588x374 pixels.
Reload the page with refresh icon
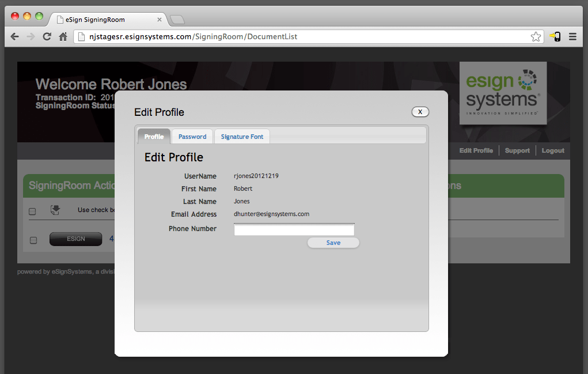(x=47, y=37)
